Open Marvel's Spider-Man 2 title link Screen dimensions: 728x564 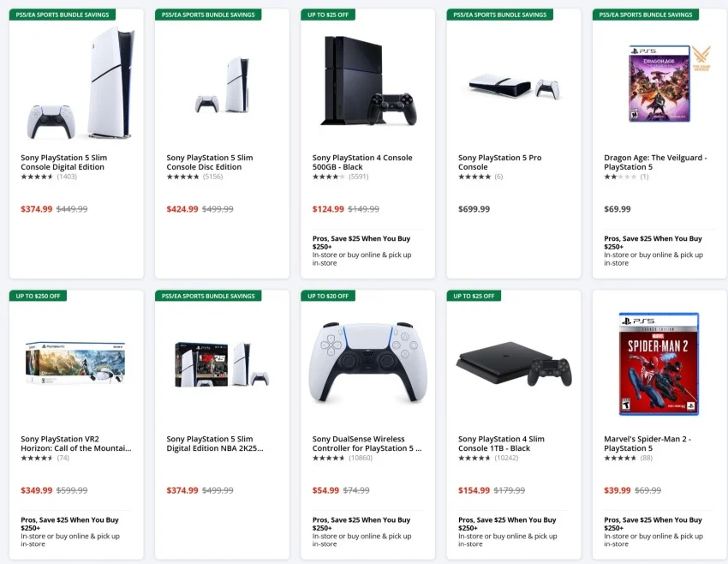[648, 443]
